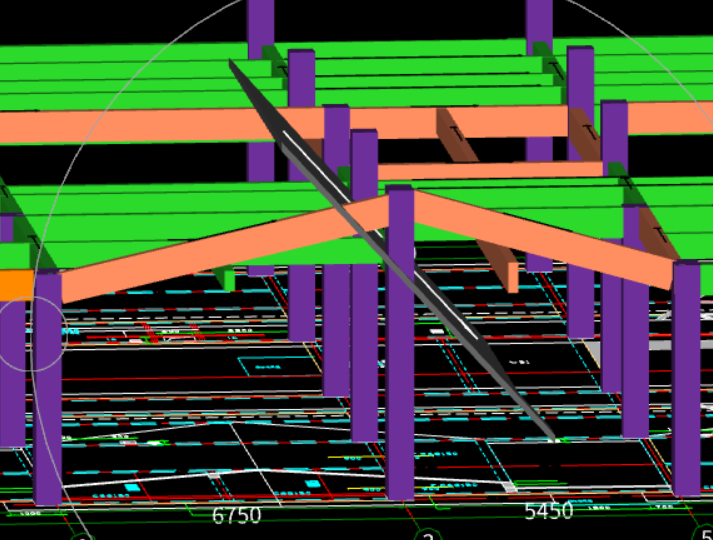Select the bright orange block at left edge

pos(17,285)
